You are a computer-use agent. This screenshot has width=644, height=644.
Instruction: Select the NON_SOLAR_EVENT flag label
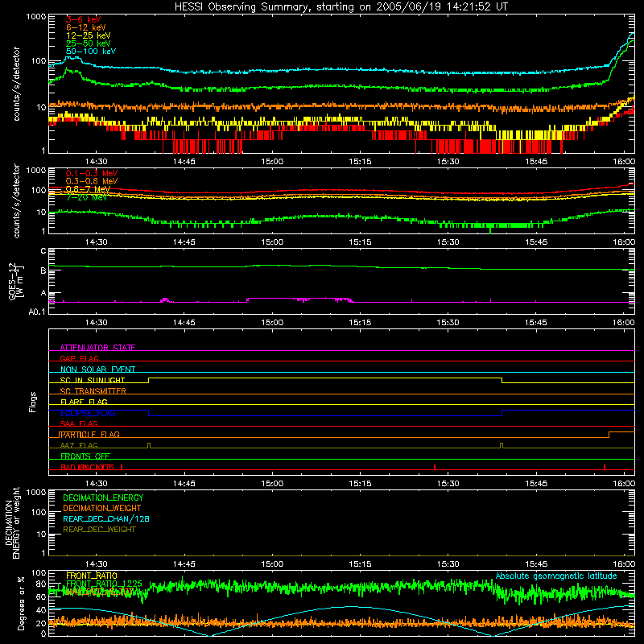pos(97,369)
